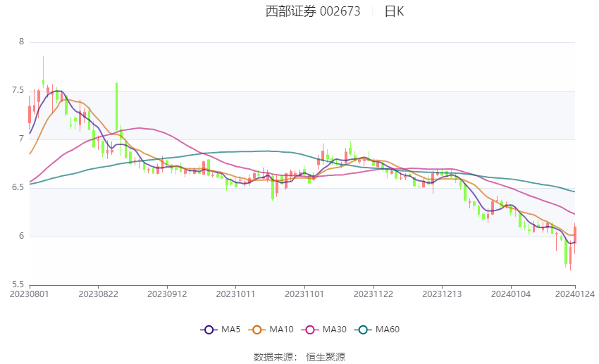This screenshot has width=599, height=364.
Task: Click the y-axis value 7
Action: click(x=22, y=139)
